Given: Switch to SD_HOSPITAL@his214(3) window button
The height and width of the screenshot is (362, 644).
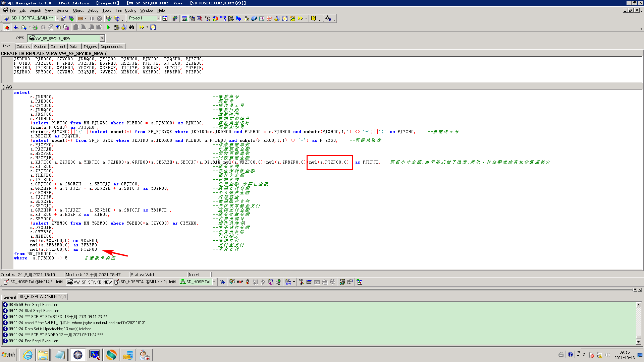Looking at the screenshot, I should pos(34,282).
